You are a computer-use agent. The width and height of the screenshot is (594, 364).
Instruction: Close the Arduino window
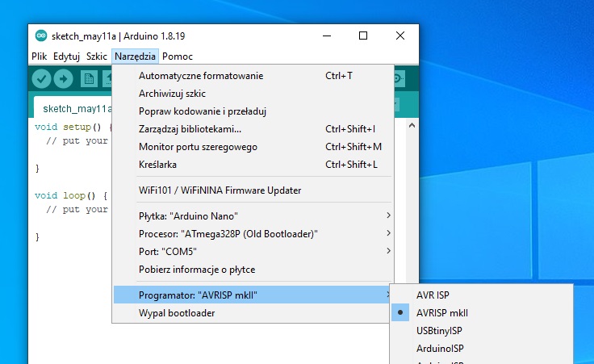click(400, 36)
